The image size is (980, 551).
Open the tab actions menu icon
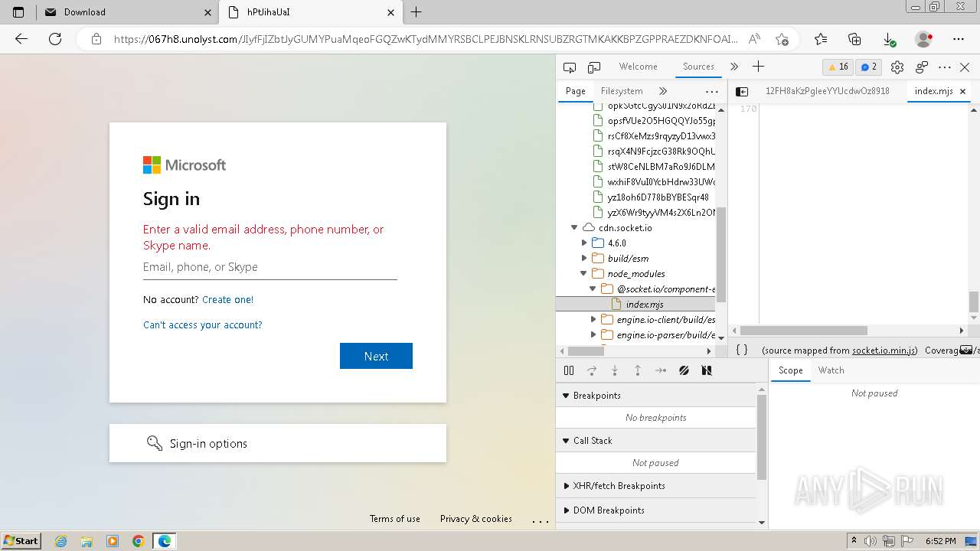pyautogui.click(x=18, y=12)
